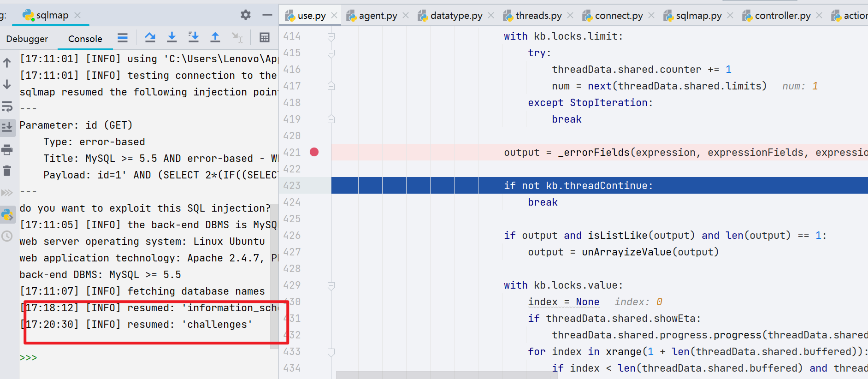The height and width of the screenshot is (379, 868).
Task: Click fold end marker at line 419
Action: click(331, 119)
